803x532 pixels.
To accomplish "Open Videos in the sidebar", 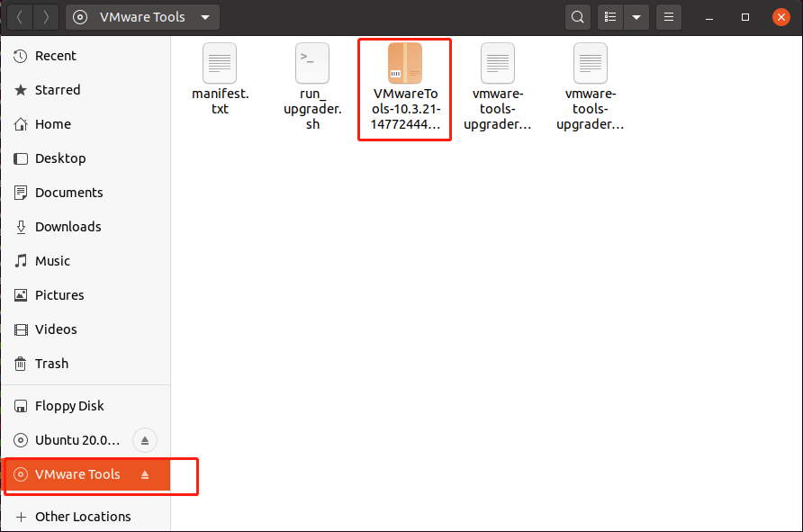I will click(86, 329).
